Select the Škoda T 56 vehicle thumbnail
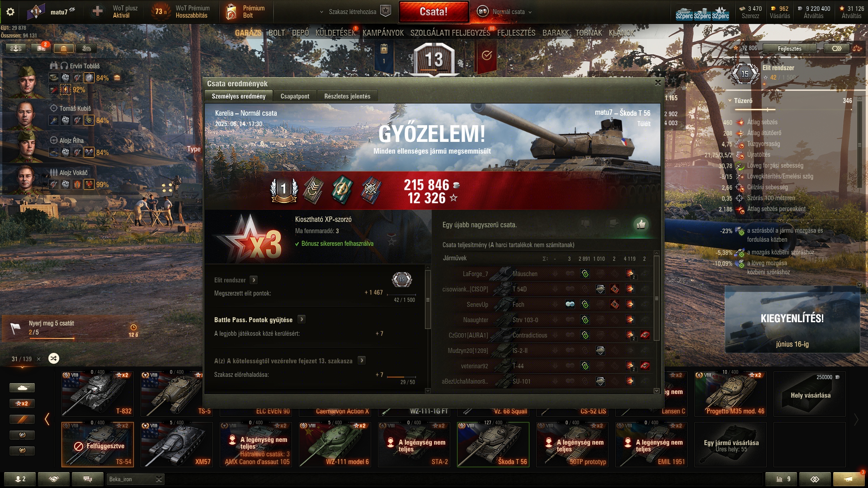868x488 pixels. (493, 444)
